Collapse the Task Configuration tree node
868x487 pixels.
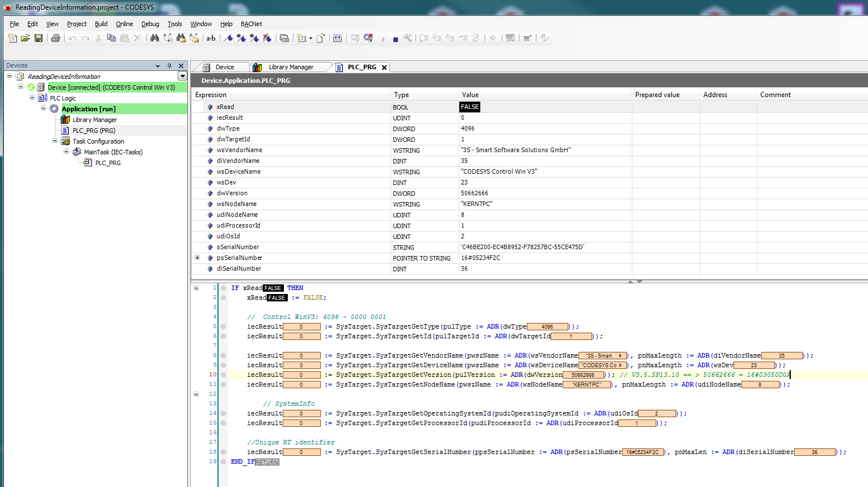[55, 141]
